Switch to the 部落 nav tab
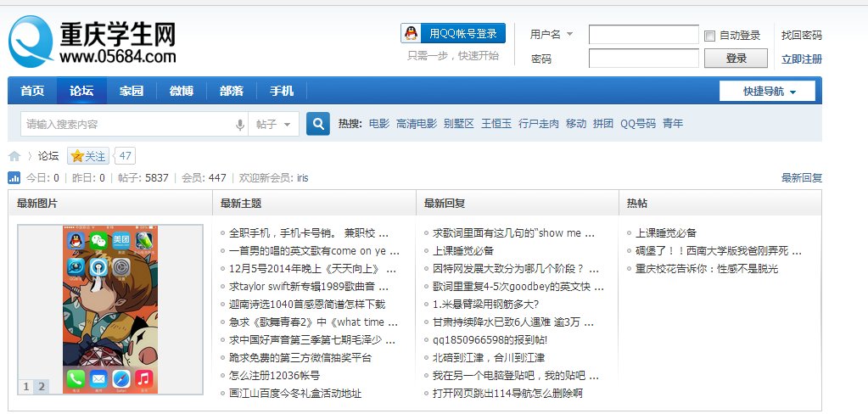 [232, 91]
